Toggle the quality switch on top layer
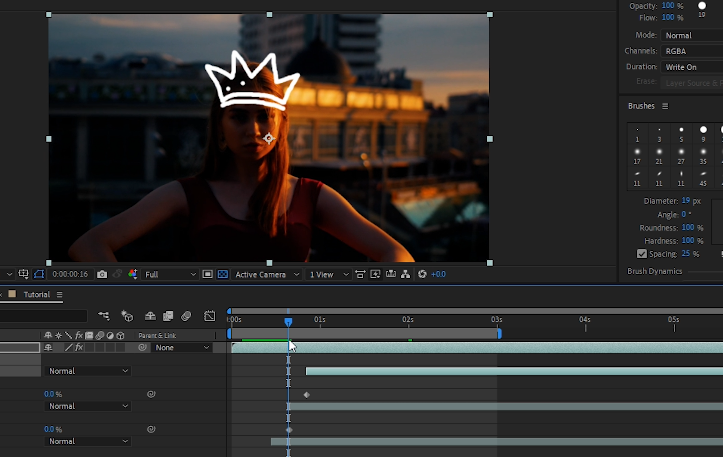723x457 pixels. (x=69, y=347)
